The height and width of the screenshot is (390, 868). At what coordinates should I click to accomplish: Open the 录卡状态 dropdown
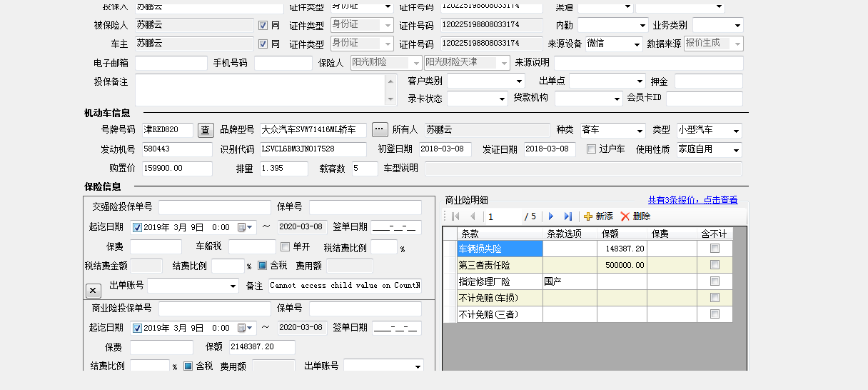pos(500,98)
